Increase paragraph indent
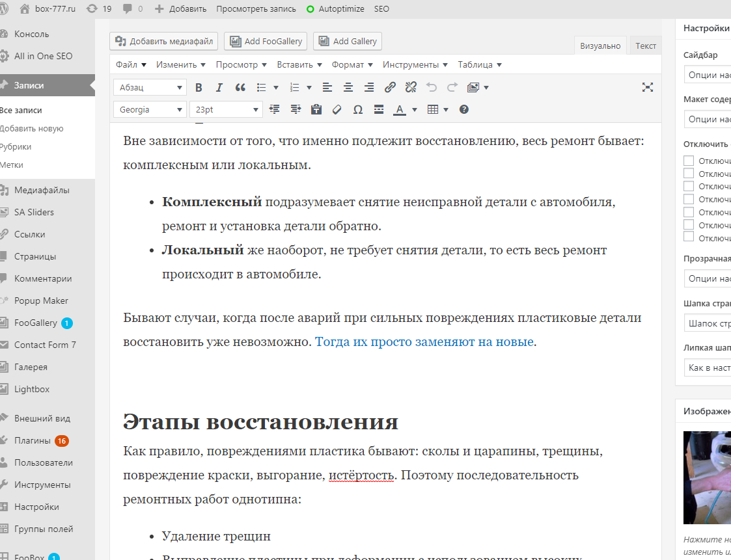This screenshot has height=560, width=731. [x=296, y=109]
